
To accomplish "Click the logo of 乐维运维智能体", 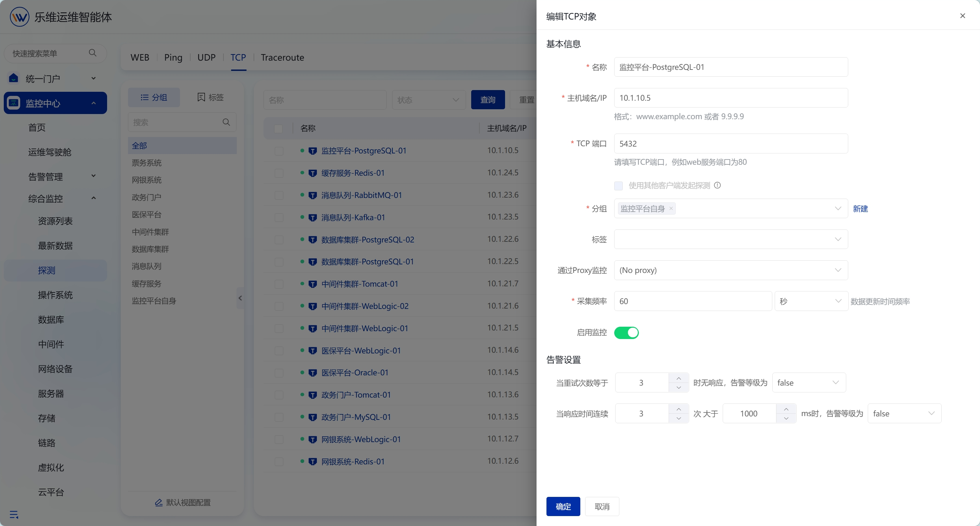I will click(20, 17).
